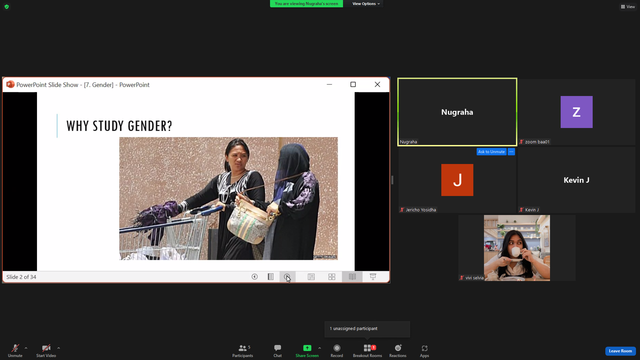The image size is (640, 360).
Task: Click the muted mic icon on zoom baa01
Action: click(x=521, y=142)
